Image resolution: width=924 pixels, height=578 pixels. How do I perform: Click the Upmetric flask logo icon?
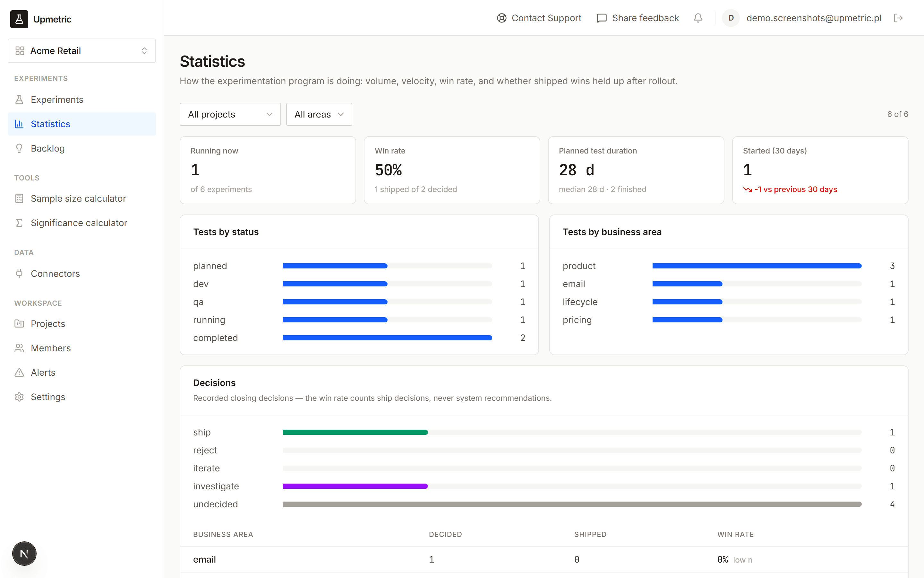19,19
